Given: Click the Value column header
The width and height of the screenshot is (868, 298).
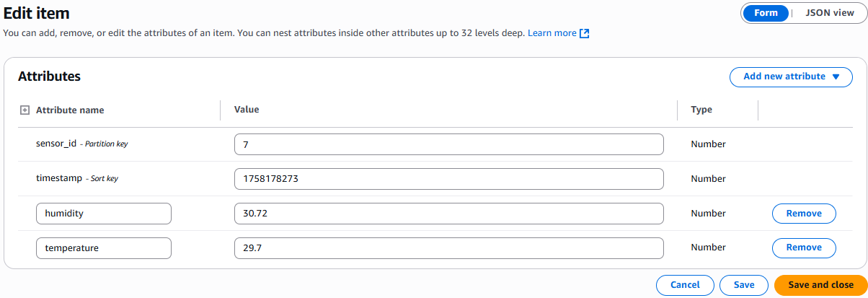Looking at the screenshot, I should pyautogui.click(x=247, y=110).
